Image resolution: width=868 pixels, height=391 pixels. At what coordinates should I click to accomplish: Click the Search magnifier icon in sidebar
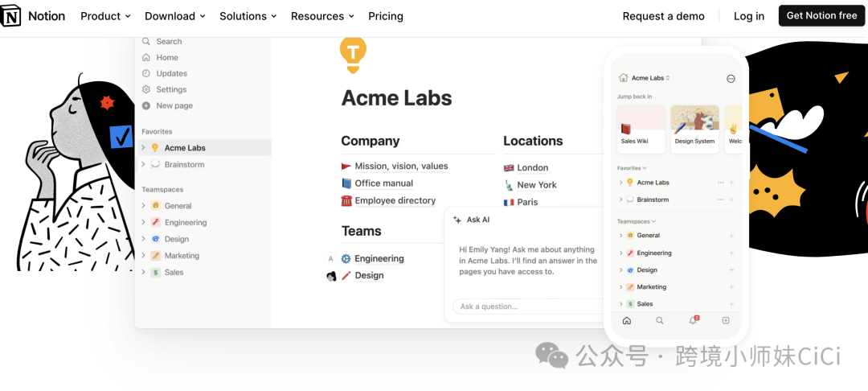[146, 42]
